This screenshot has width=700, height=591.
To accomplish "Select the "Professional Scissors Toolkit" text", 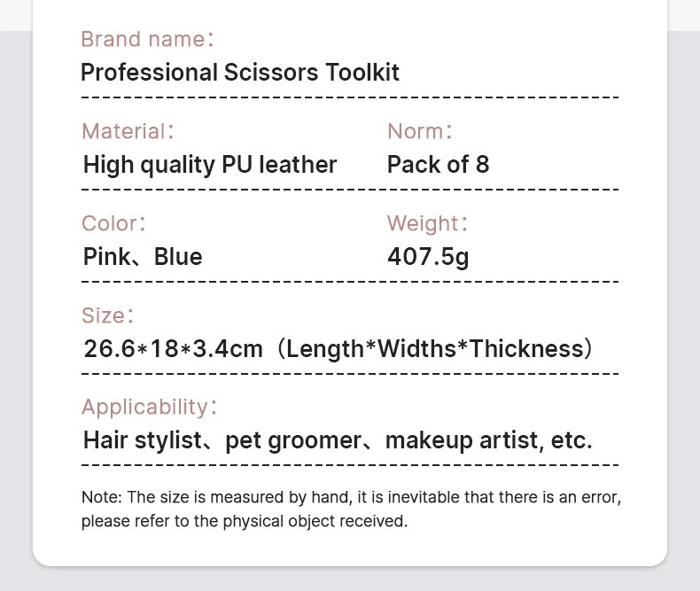I will tap(240, 72).
